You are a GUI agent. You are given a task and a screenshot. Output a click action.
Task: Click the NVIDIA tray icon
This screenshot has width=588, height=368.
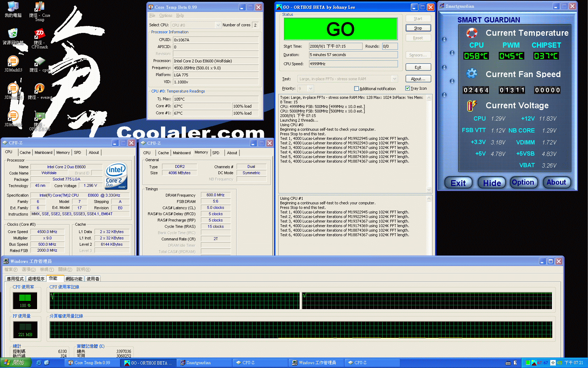tap(559, 363)
